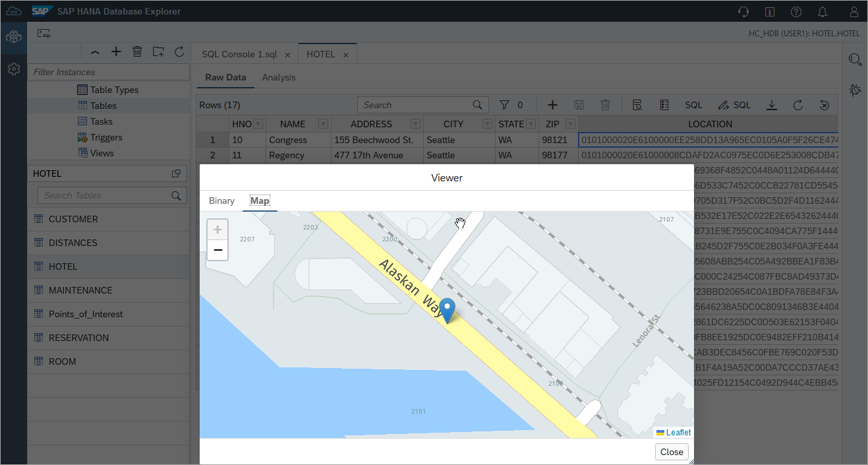Switch to SQL Console 1.sql tab
Viewport: 868px width, 465px height.
(239, 55)
